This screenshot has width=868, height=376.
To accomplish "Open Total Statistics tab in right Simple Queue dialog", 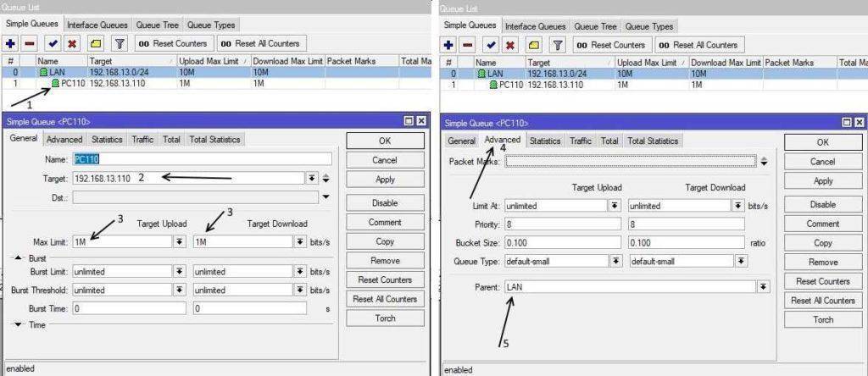I will point(653,141).
